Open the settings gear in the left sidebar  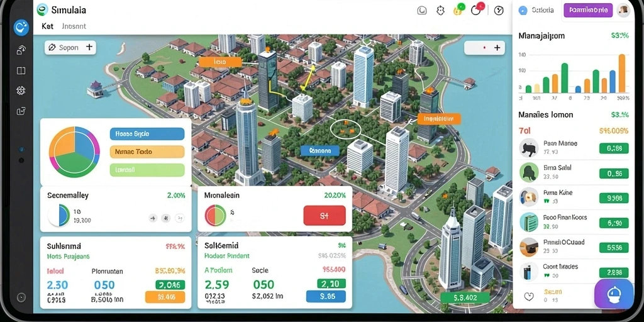click(21, 91)
